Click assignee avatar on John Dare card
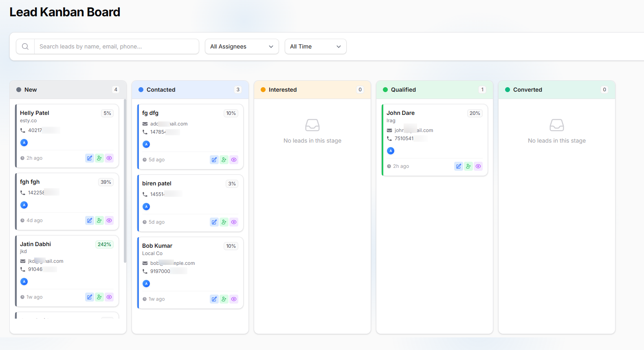644x350 pixels. click(391, 151)
